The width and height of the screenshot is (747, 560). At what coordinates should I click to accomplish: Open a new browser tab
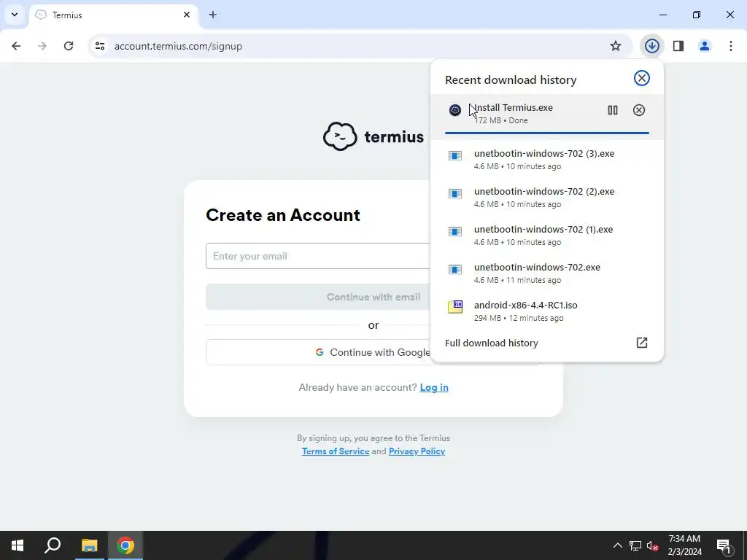pos(213,15)
